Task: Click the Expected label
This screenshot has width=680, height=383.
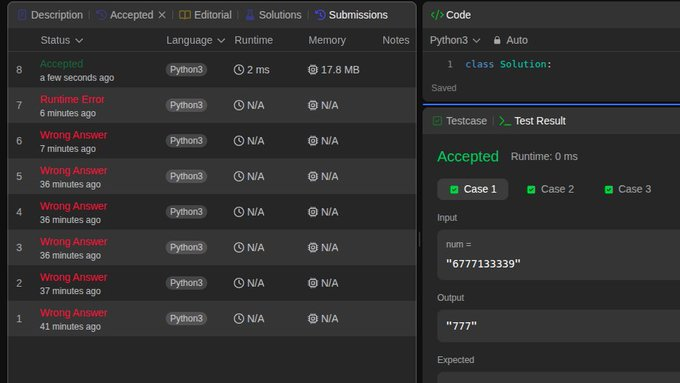Action: click(x=455, y=360)
